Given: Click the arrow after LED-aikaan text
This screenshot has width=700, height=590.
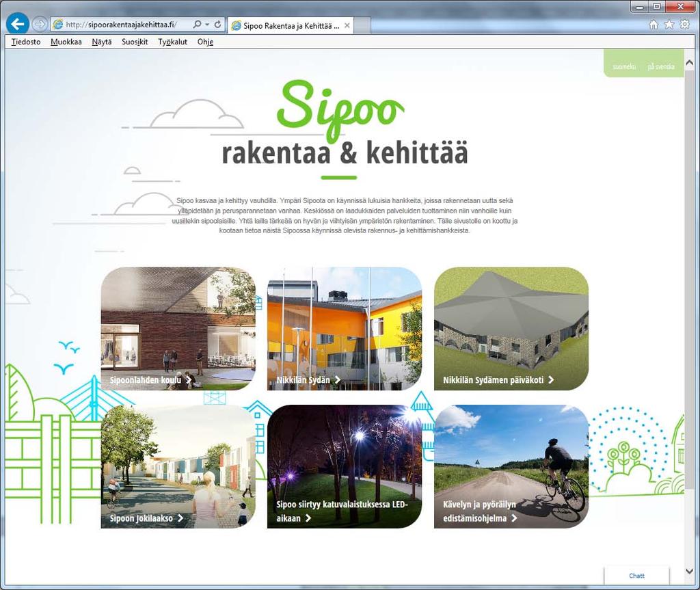Looking at the screenshot, I should [x=308, y=518].
